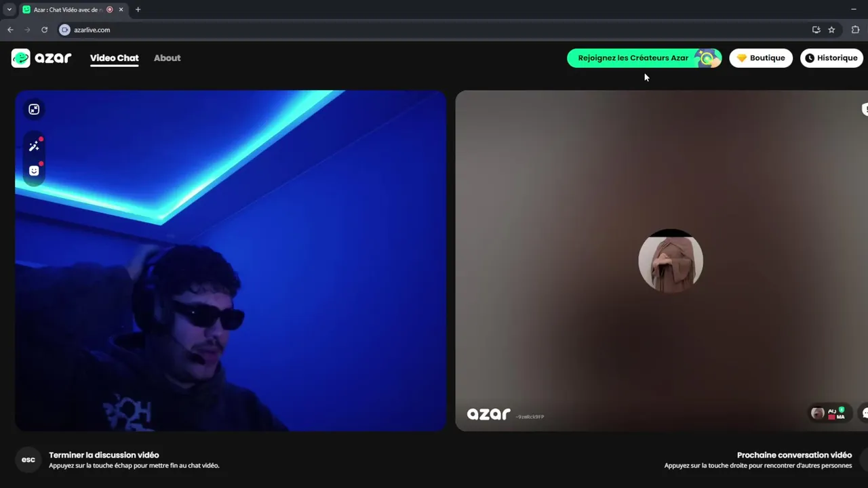The width and height of the screenshot is (868, 488).
Task: Click the tab recording indicator
Action: (x=110, y=9)
